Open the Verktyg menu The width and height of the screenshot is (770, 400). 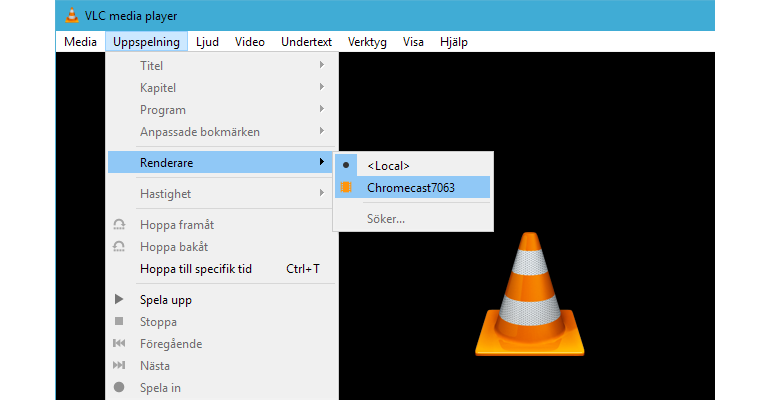[x=367, y=42]
